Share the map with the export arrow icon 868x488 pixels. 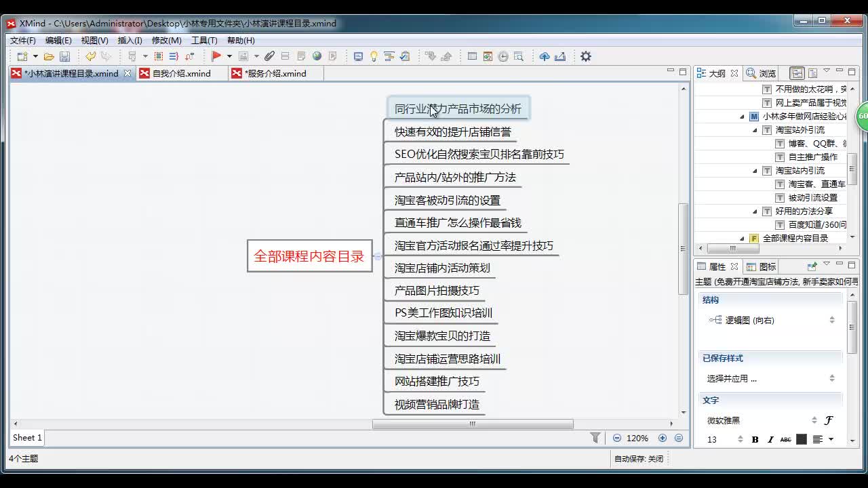560,56
